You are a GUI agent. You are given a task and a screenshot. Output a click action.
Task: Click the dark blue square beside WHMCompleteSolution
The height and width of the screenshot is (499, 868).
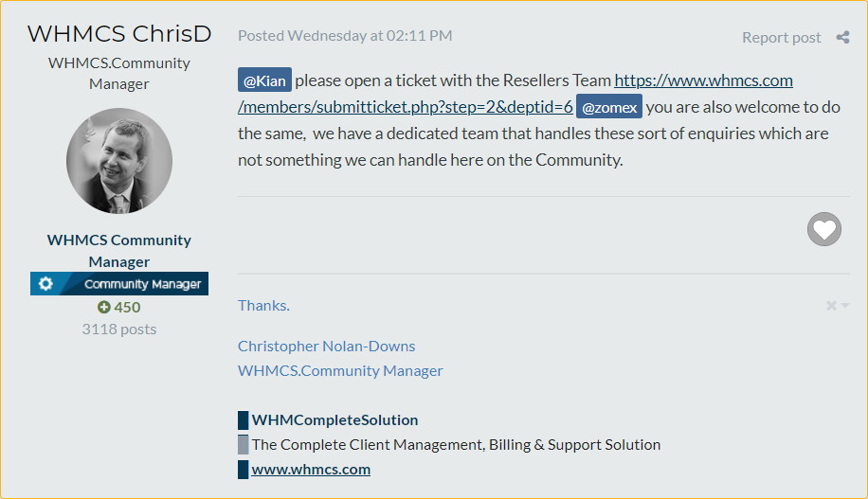243,419
